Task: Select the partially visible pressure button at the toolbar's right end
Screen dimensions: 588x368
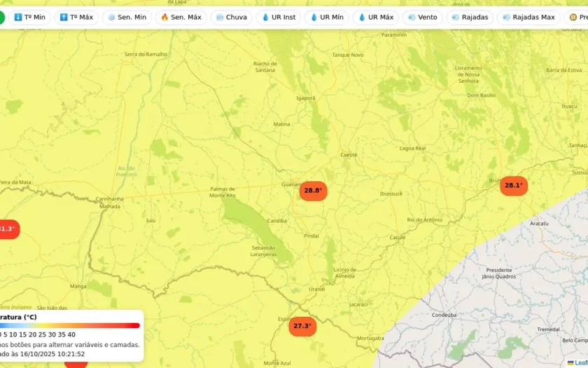Action: pyautogui.click(x=578, y=18)
